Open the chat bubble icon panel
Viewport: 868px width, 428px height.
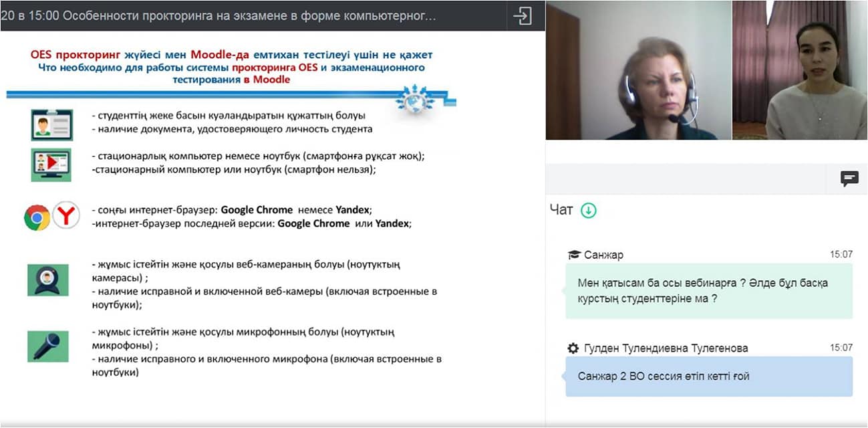pyautogui.click(x=849, y=178)
